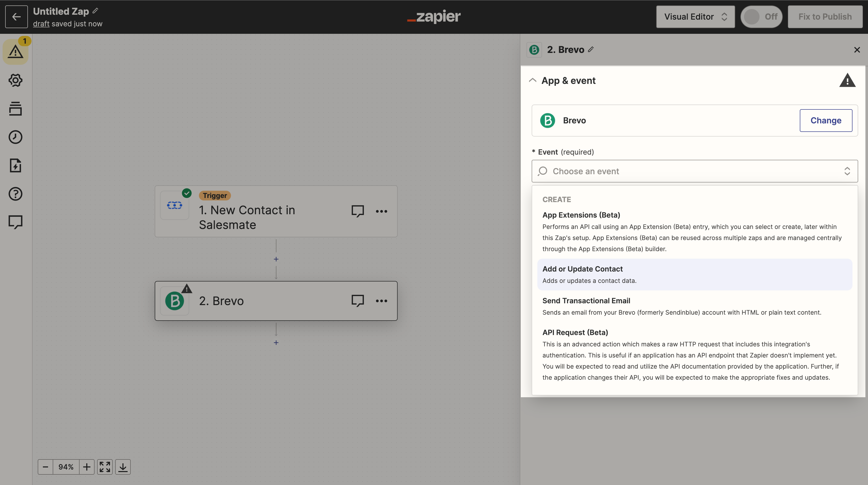Click the Zapier logo in header
868x485 pixels.
[x=434, y=17]
